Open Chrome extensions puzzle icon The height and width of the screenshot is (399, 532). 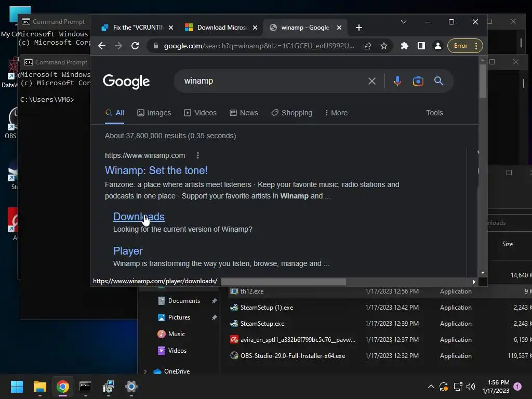(x=404, y=46)
